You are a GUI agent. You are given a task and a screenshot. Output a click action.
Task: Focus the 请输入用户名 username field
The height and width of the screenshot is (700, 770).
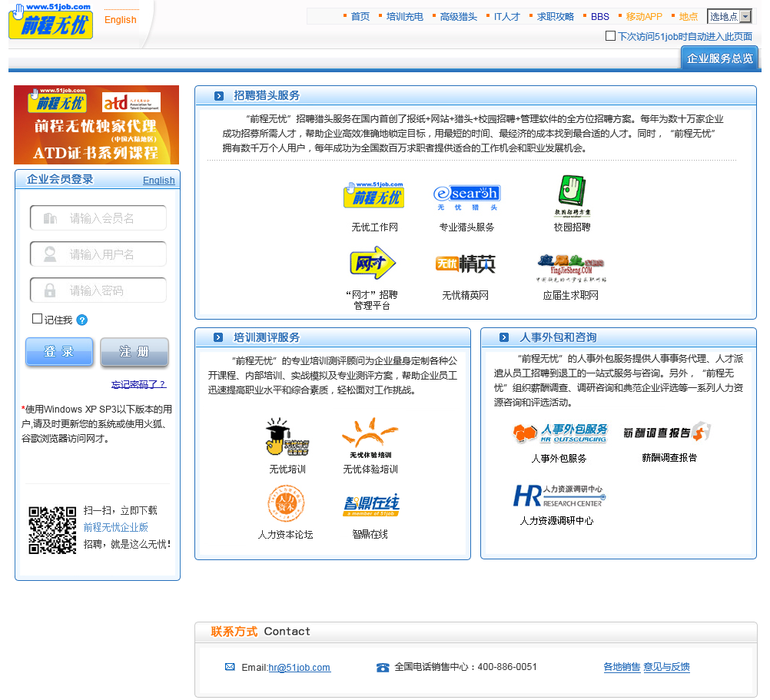[x=98, y=254]
